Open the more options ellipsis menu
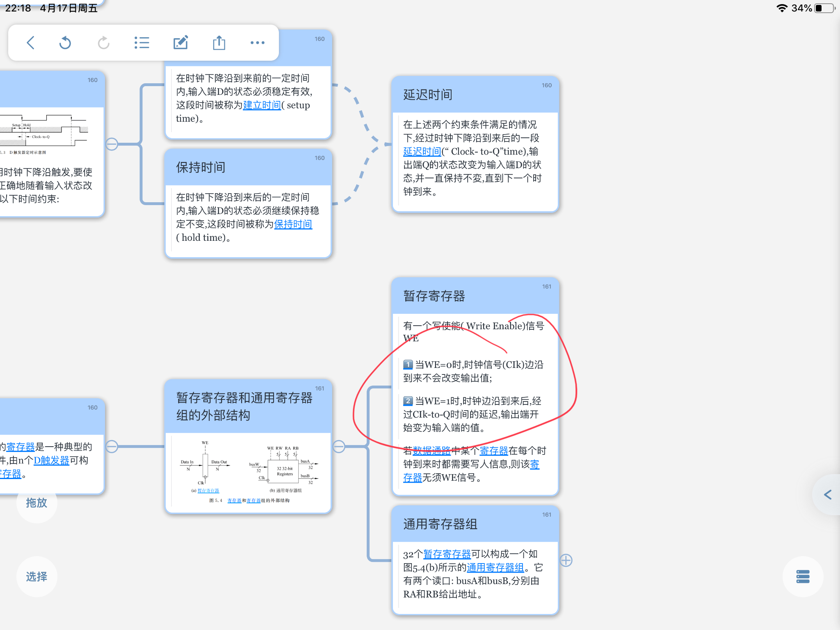This screenshot has width=840, height=630. click(257, 43)
